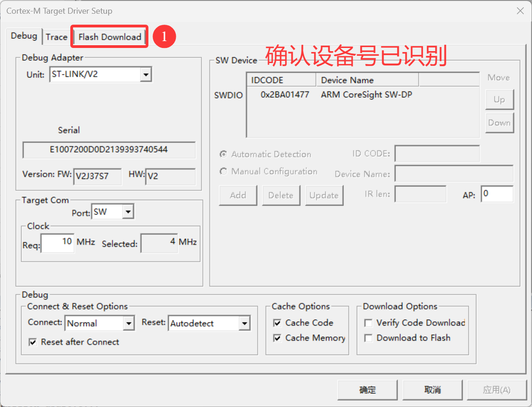This screenshot has width=532, height=407.
Task: Open the Reset Autodetect dropdown
Action: 245,323
